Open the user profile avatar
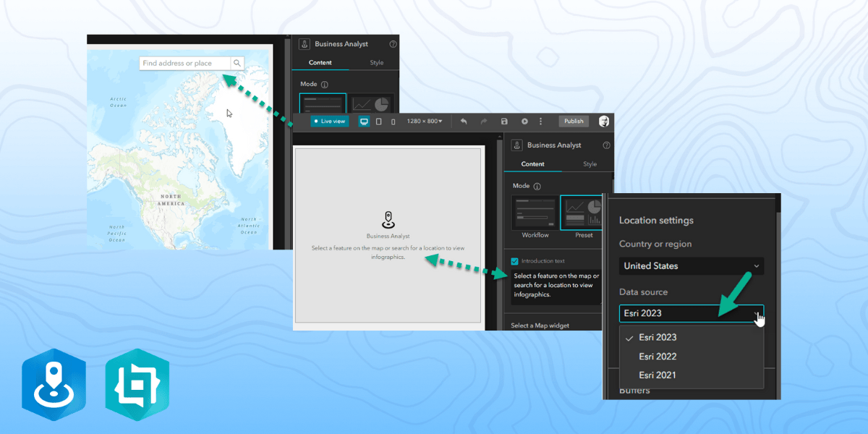The width and height of the screenshot is (868, 434). click(x=604, y=121)
